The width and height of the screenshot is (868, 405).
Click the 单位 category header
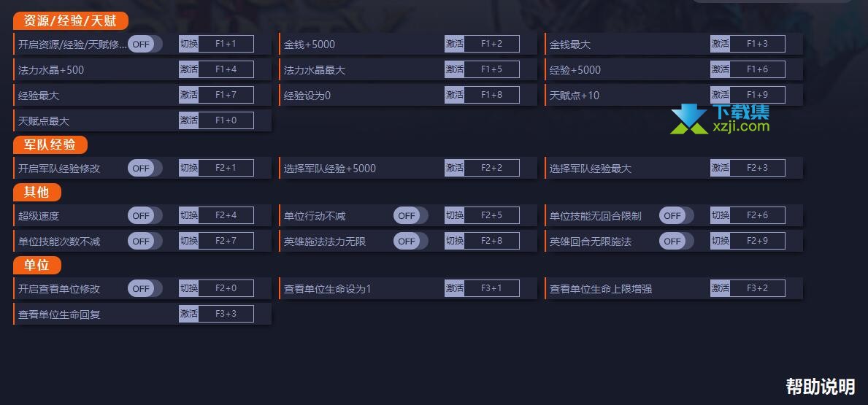click(x=37, y=266)
